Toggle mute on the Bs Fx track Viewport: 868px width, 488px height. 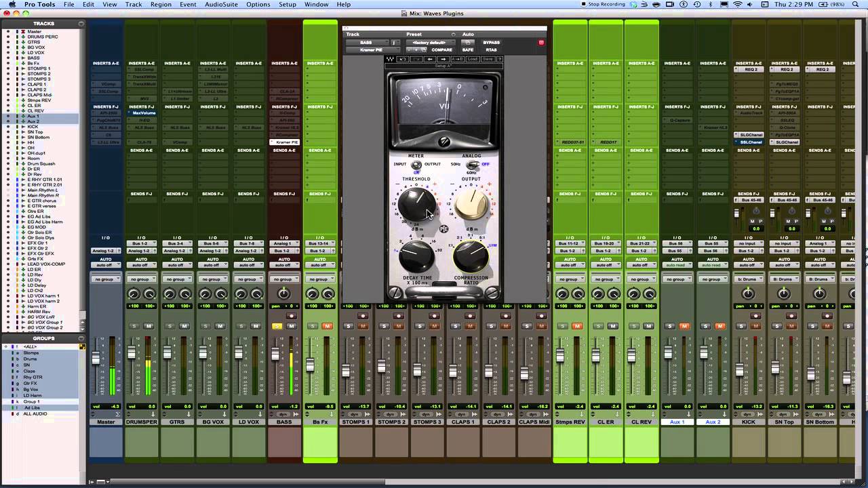pyautogui.click(x=327, y=326)
